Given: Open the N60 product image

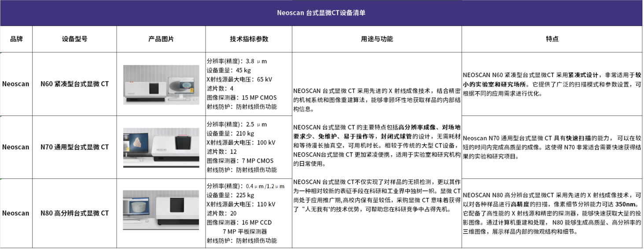Looking at the screenshot, I should click(161, 85).
